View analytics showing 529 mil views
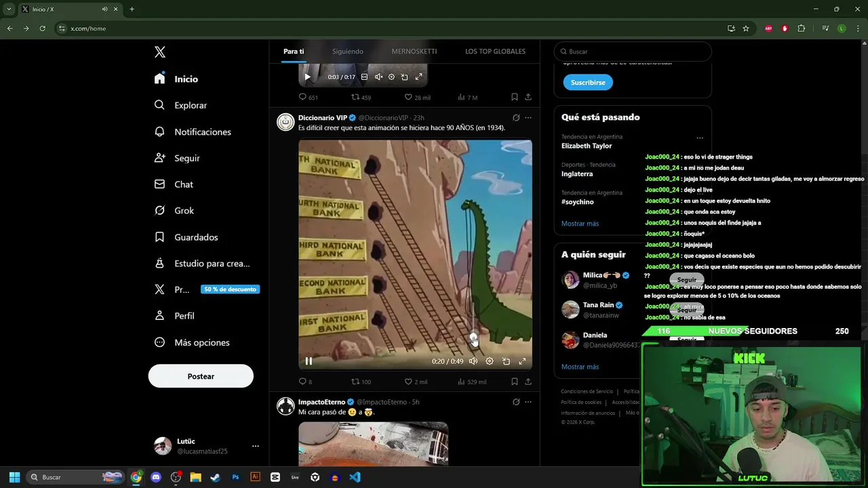Image resolution: width=868 pixels, height=488 pixels. [472, 382]
